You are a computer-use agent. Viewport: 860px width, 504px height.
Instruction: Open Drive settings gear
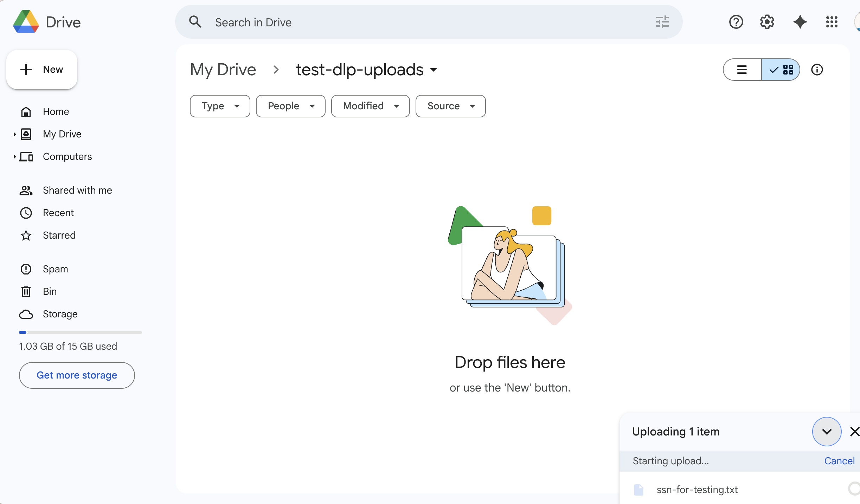pos(767,22)
